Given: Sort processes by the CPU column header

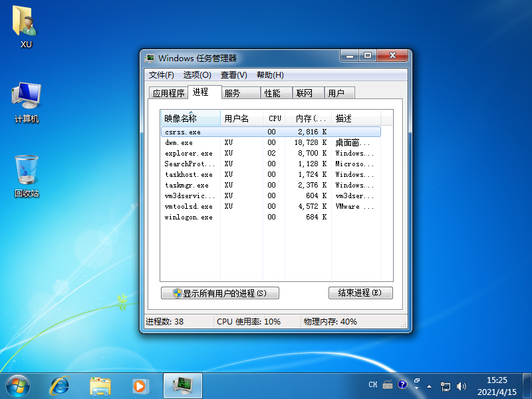Looking at the screenshot, I should [275, 118].
